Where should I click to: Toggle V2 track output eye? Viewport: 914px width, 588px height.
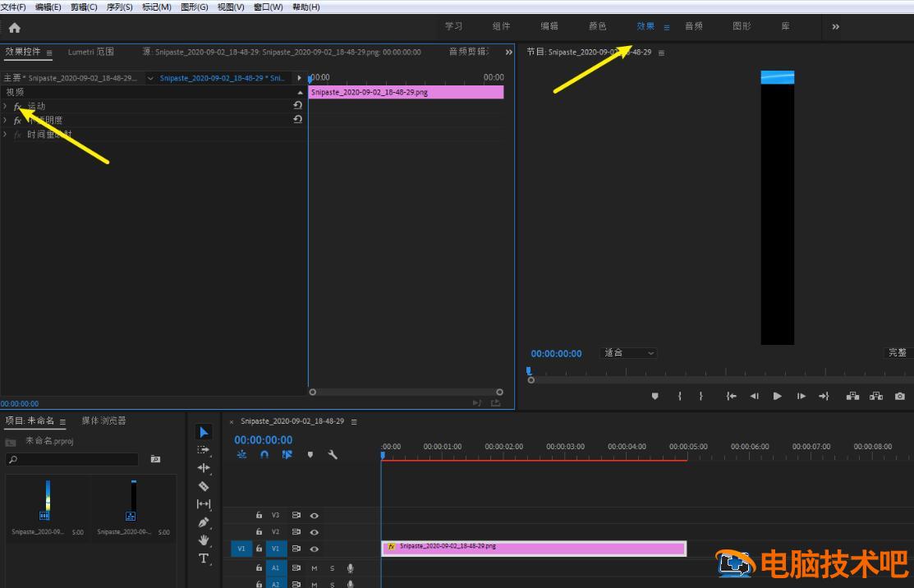[x=315, y=532]
